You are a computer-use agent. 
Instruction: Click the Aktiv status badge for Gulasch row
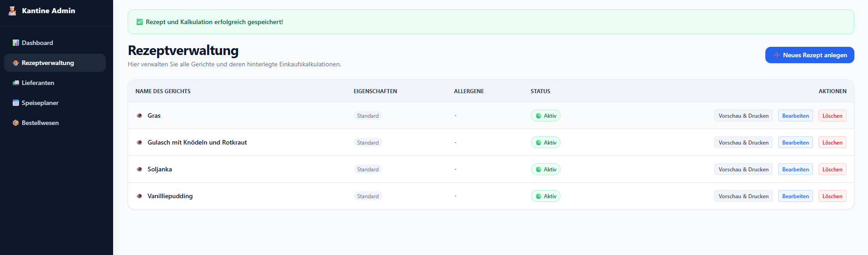point(546,142)
